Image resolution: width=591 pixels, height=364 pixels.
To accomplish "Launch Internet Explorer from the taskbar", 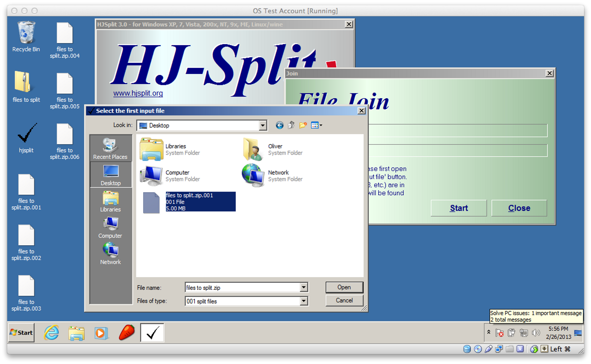I will tap(51, 333).
